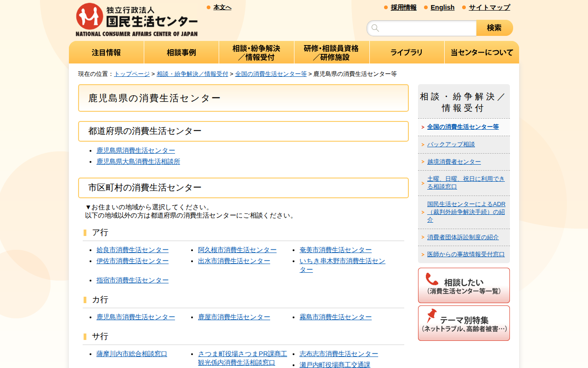Click the 国民生活センター logo
The image size is (588, 368).
click(x=136, y=20)
